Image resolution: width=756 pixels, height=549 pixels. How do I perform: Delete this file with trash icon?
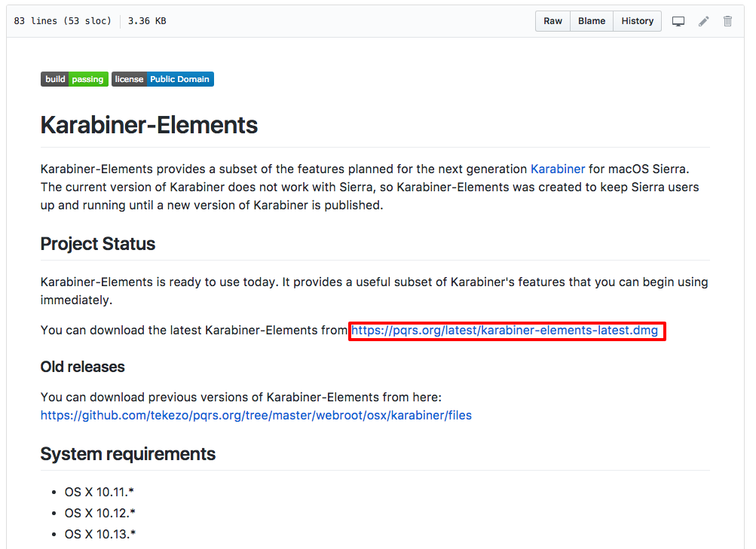coord(727,21)
